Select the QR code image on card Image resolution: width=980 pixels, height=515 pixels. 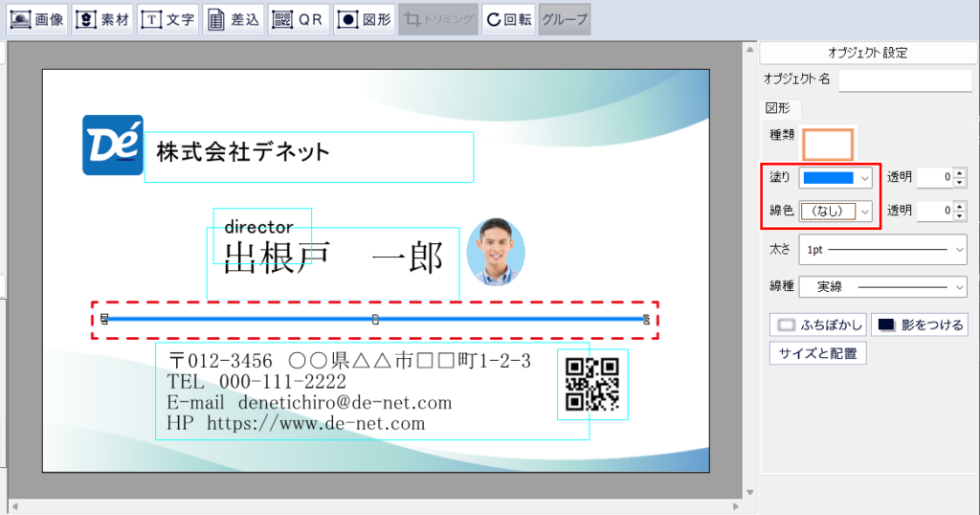point(591,384)
